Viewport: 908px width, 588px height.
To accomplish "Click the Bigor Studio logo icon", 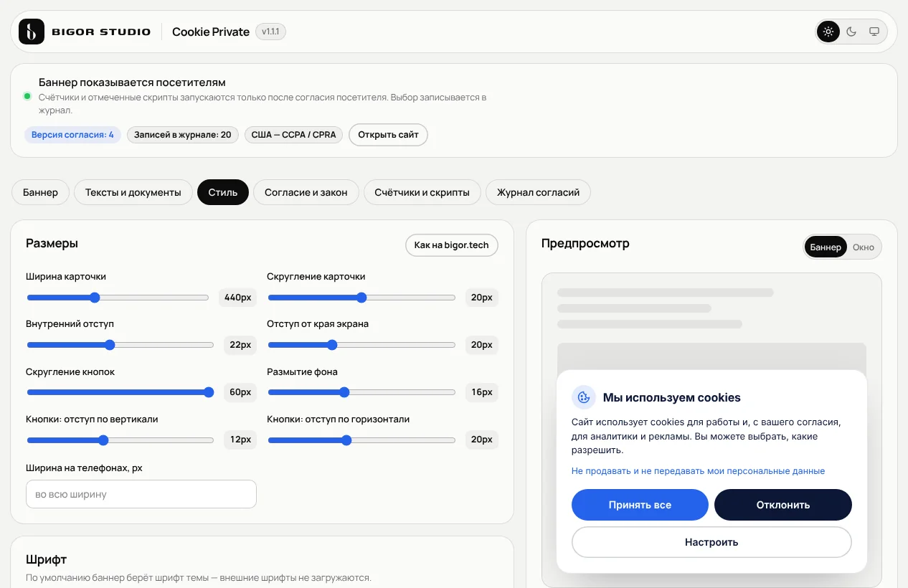I will coord(32,32).
